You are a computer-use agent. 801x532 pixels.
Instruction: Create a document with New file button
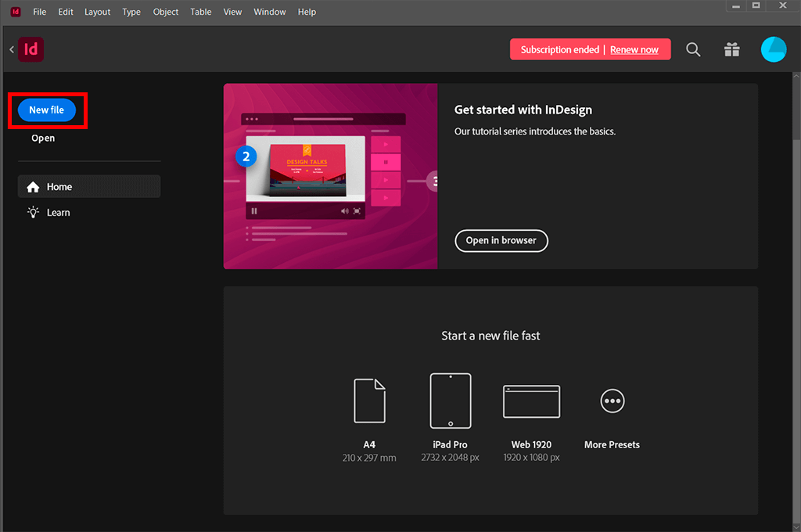click(46, 110)
